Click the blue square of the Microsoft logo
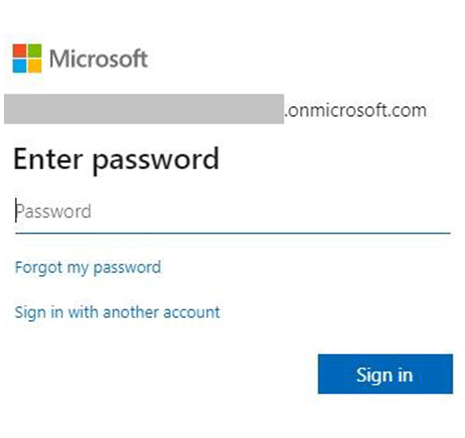Screen dimensions: 465x438 click(20, 66)
